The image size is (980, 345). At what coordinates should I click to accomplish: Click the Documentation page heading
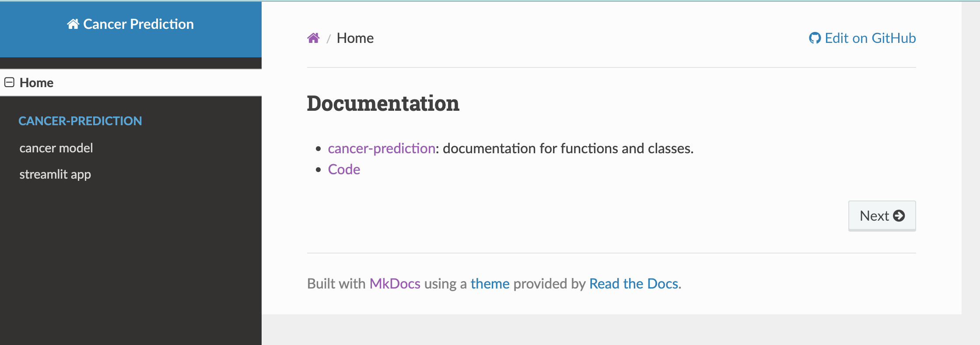(x=383, y=104)
